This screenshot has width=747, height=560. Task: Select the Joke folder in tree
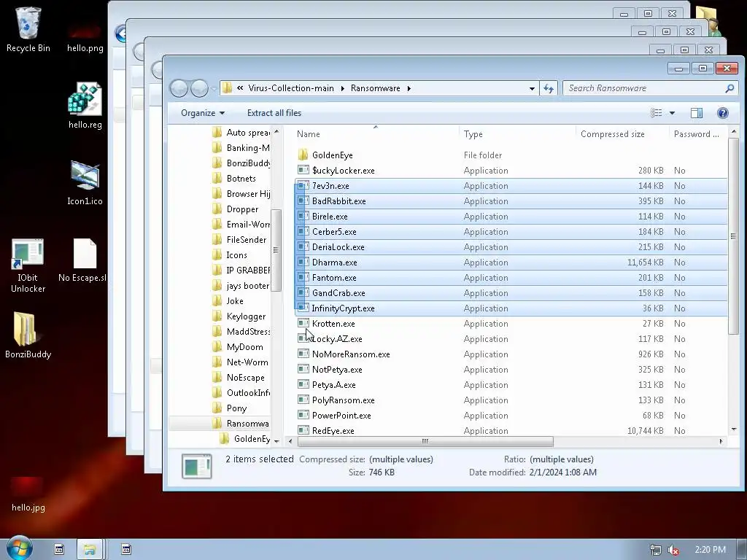click(234, 301)
